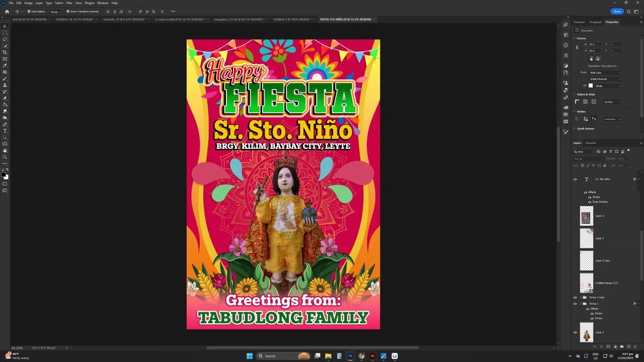Open Fill White dropdown
Image resolution: width=644 pixels, height=362 pixels.
click(x=608, y=85)
